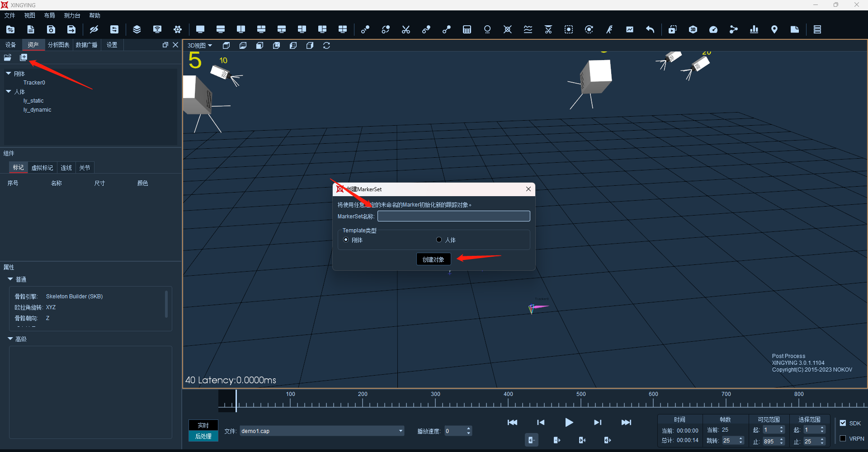The width and height of the screenshot is (868, 452).
Task: Click the open folder icon in assets panel
Action: tap(8, 57)
